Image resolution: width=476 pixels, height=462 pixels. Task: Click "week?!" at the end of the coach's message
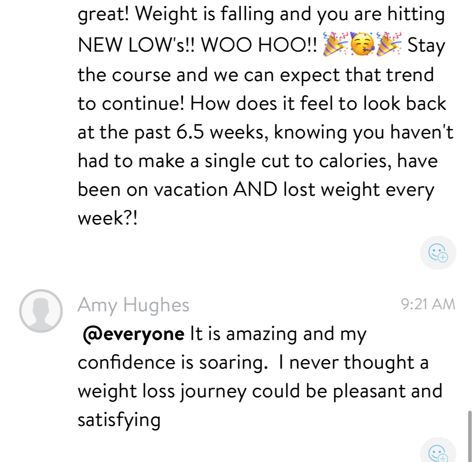tap(108, 218)
